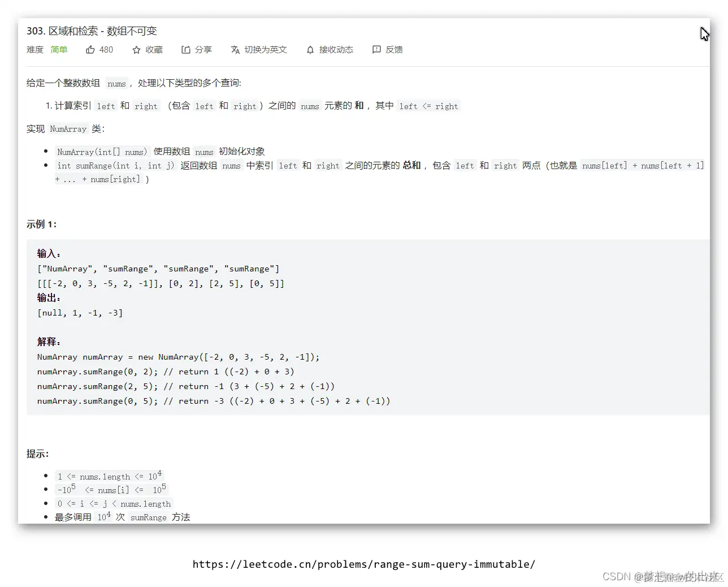This screenshot has width=728, height=587.
Task: Click the bell notification icon
Action: (x=310, y=50)
